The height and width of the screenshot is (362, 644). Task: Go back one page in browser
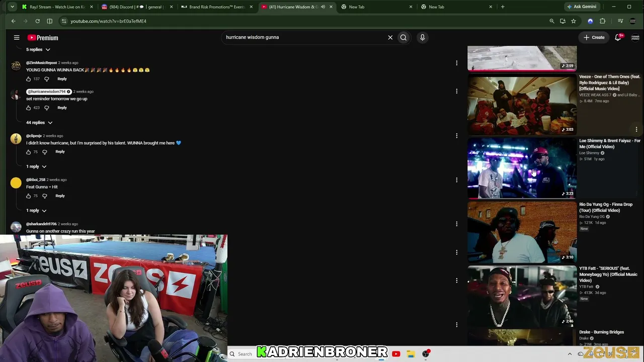click(x=13, y=21)
